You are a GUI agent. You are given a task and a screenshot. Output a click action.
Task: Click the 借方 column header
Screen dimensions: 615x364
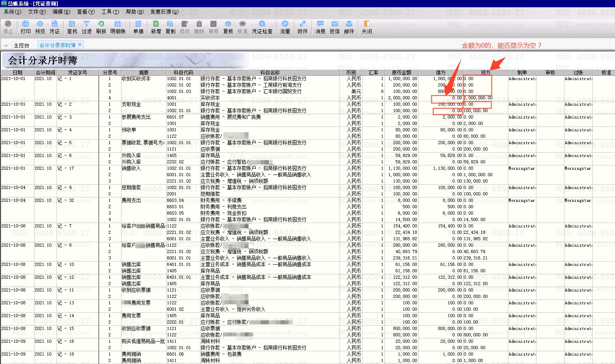(x=441, y=72)
